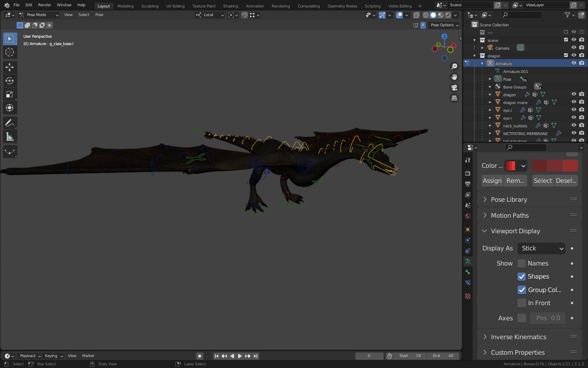Click the pan hand viewport icon
Screen dimensions: 588x368
(454, 77)
